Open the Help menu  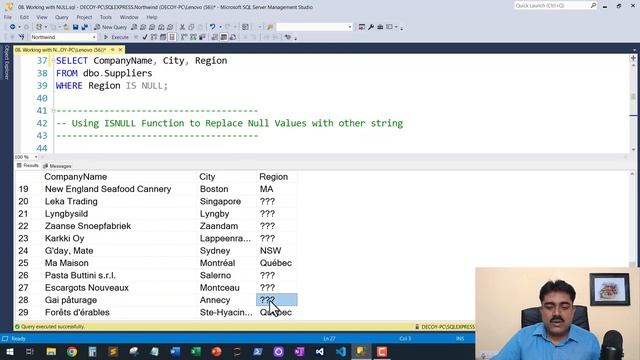point(152,17)
